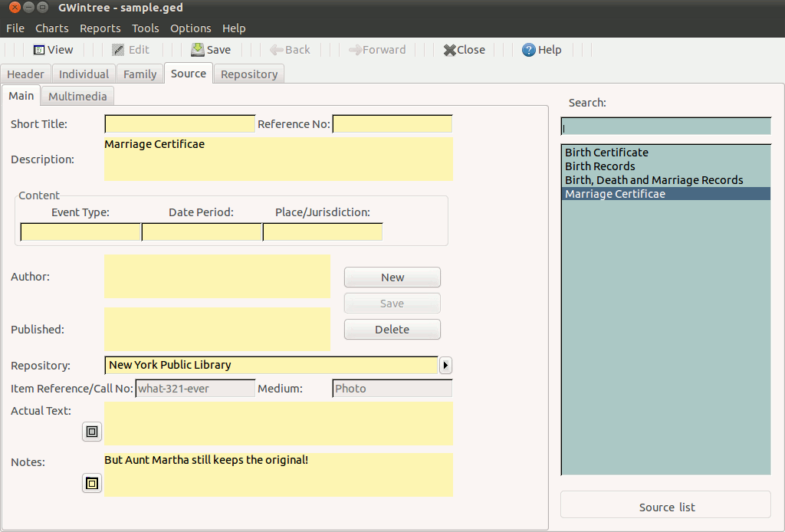Select the Main sub-tab
Image resolution: width=785 pixels, height=532 pixels.
click(21, 96)
